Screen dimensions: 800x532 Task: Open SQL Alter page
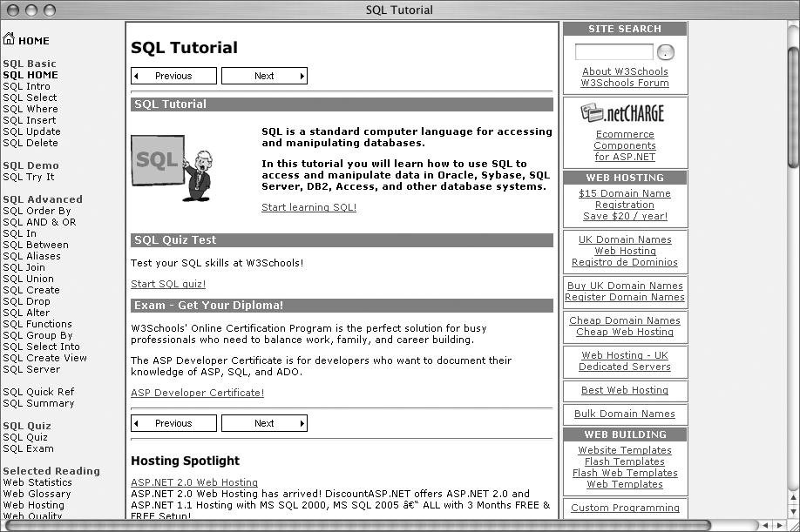click(x=26, y=313)
